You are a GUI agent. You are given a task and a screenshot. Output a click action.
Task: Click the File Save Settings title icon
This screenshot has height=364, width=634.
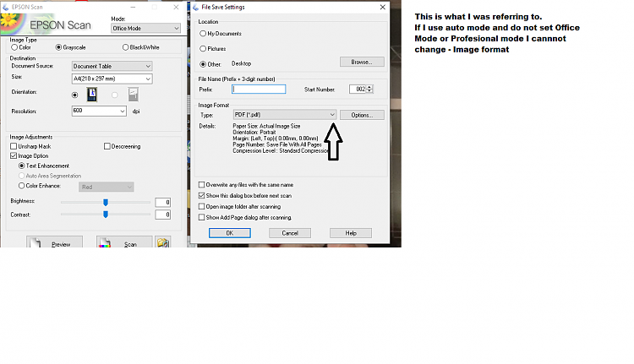pos(196,8)
